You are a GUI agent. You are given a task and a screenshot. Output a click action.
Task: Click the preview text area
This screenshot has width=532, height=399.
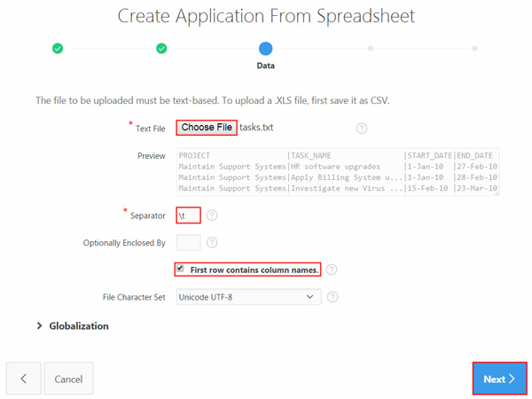click(338, 172)
